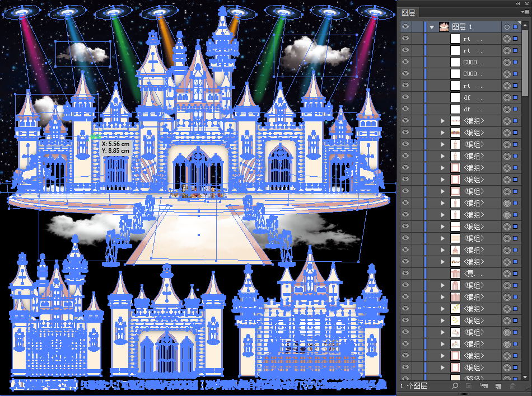Select the <路径> item name
Viewport: 532px width, 396px height.
coord(474,378)
